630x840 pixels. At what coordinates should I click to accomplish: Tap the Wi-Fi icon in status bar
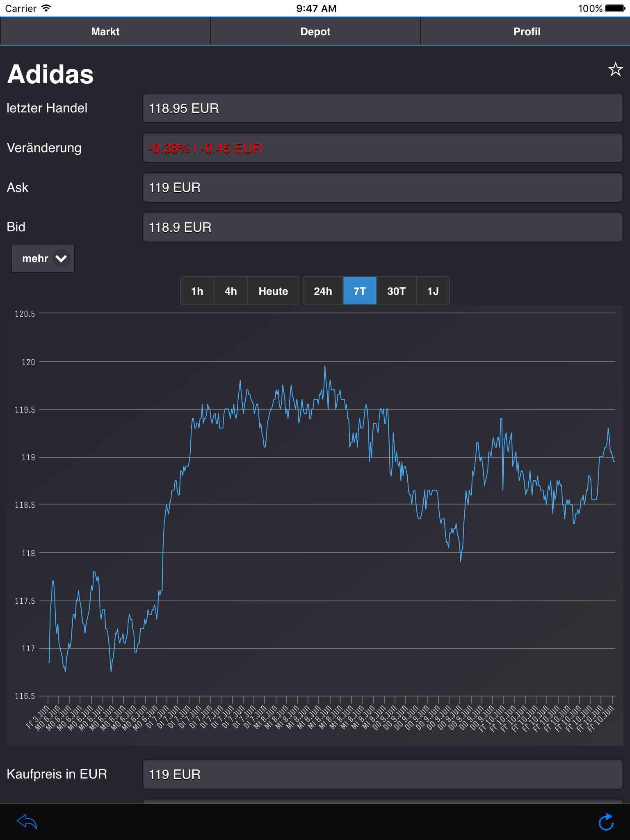click(46, 8)
